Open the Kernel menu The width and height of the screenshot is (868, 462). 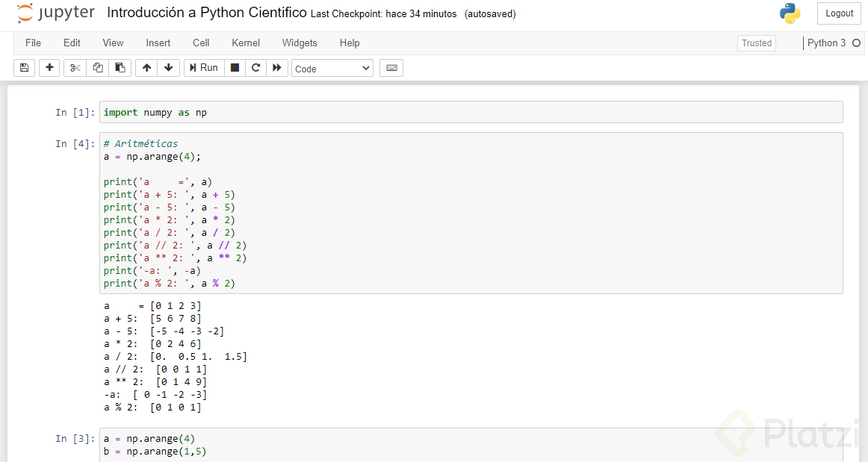click(245, 43)
